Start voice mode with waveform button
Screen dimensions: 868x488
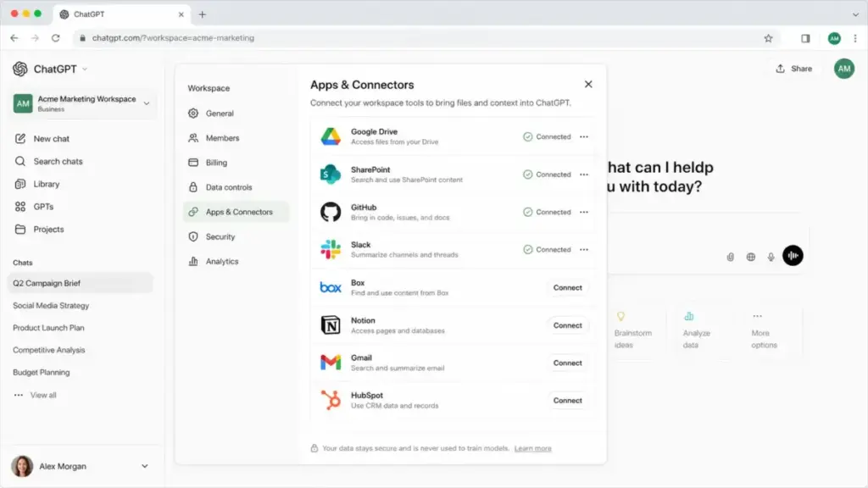tap(793, 256)
